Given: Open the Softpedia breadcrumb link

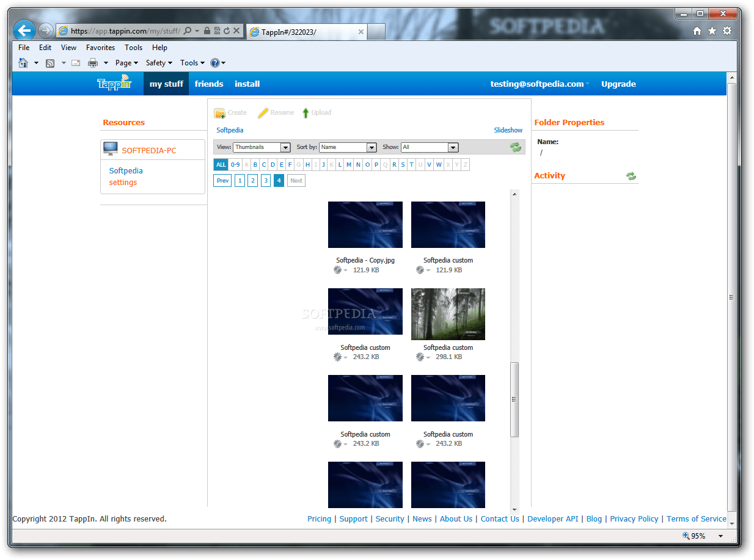Looking at the screenshot, I should click(230, 130).
